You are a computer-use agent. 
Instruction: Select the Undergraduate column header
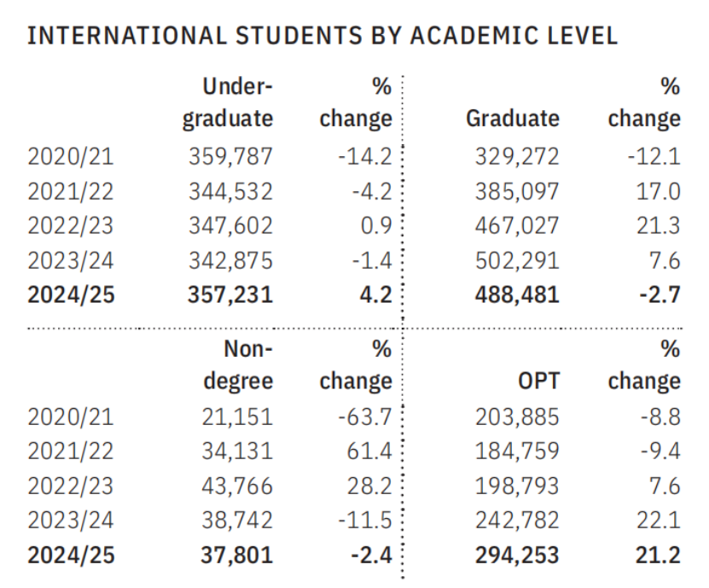(227, 102)
